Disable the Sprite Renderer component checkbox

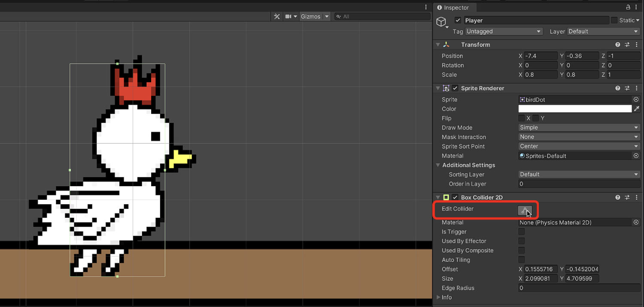pos(455,88)
